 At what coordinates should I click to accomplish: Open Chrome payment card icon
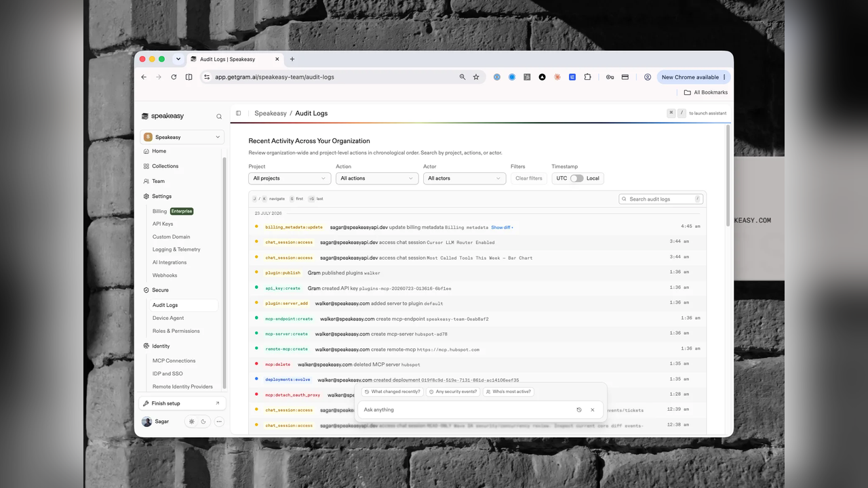[625, 77]
